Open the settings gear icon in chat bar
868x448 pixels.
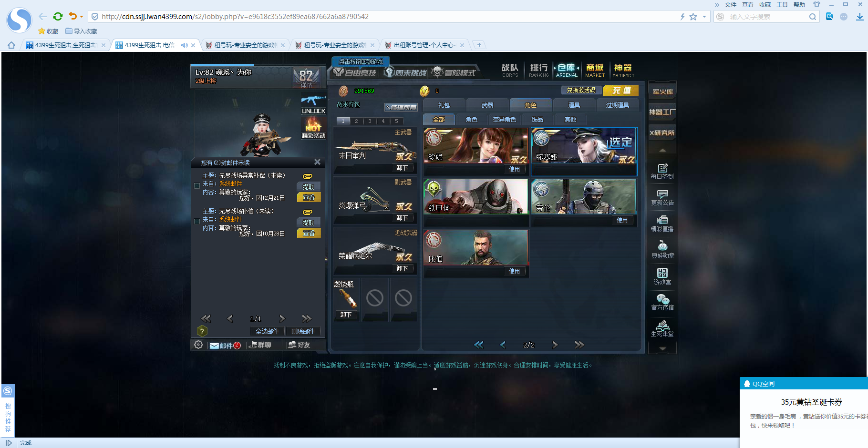click(x=198, y=345)
